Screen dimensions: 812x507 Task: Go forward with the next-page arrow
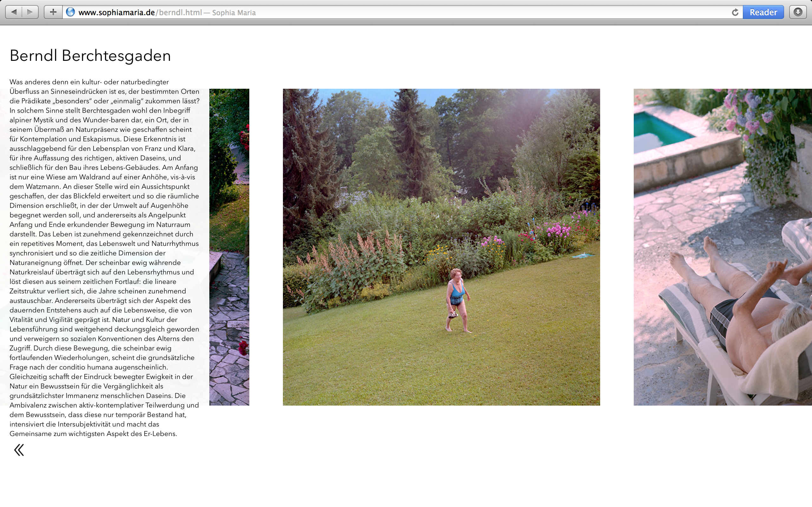pyautogui.click(x=30, y=12)
